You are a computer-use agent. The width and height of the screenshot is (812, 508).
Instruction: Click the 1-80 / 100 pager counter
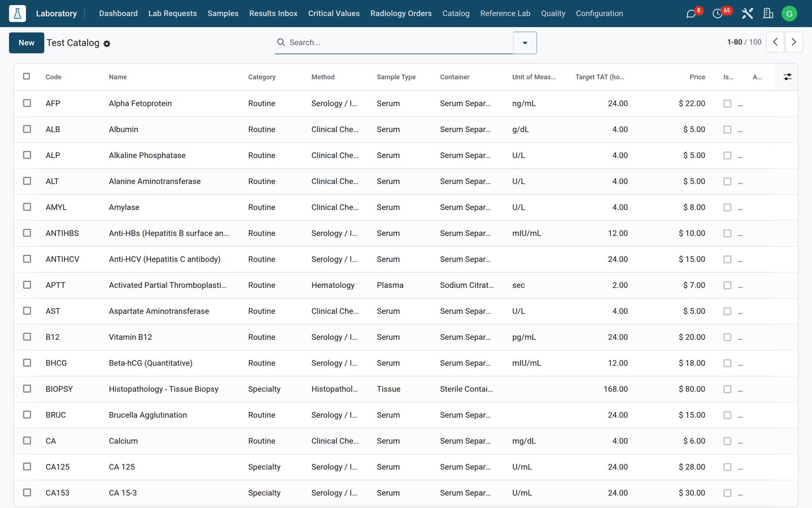coord(744,42)
